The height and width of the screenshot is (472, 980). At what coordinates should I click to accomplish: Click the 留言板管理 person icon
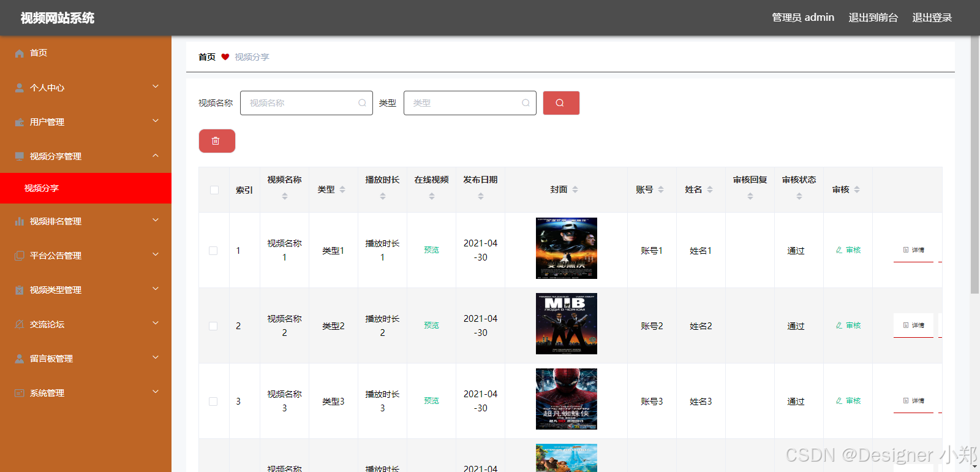point(20,359)
